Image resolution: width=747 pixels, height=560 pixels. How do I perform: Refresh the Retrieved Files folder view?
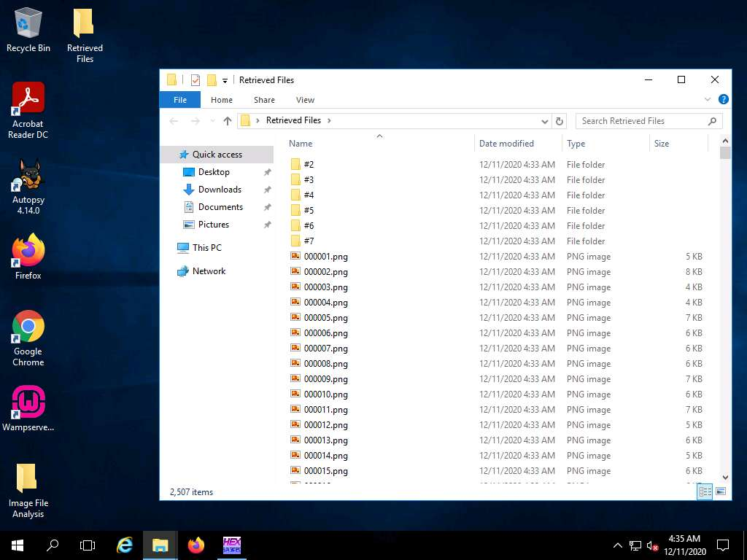pyautogui.click(x=560, y=121)
